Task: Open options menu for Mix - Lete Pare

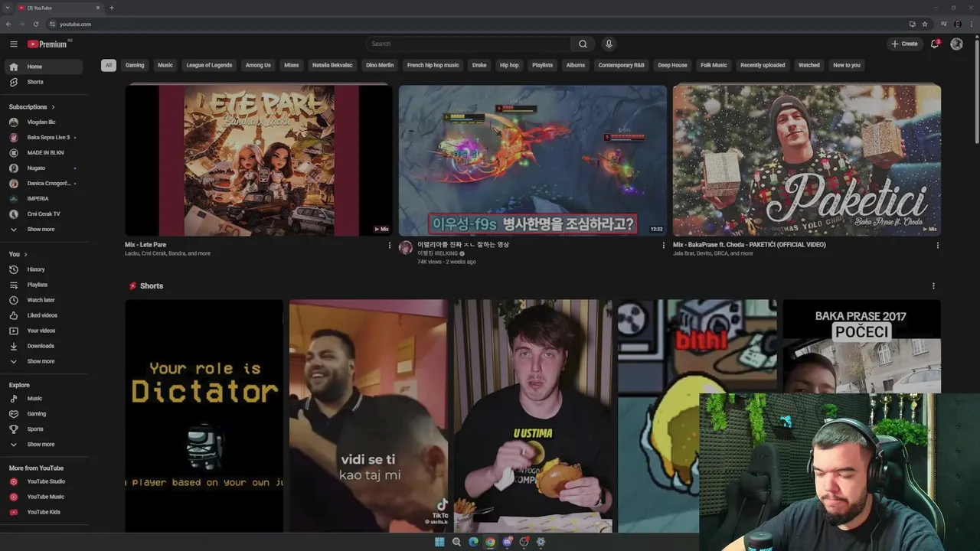Action: tap(389, 246)
